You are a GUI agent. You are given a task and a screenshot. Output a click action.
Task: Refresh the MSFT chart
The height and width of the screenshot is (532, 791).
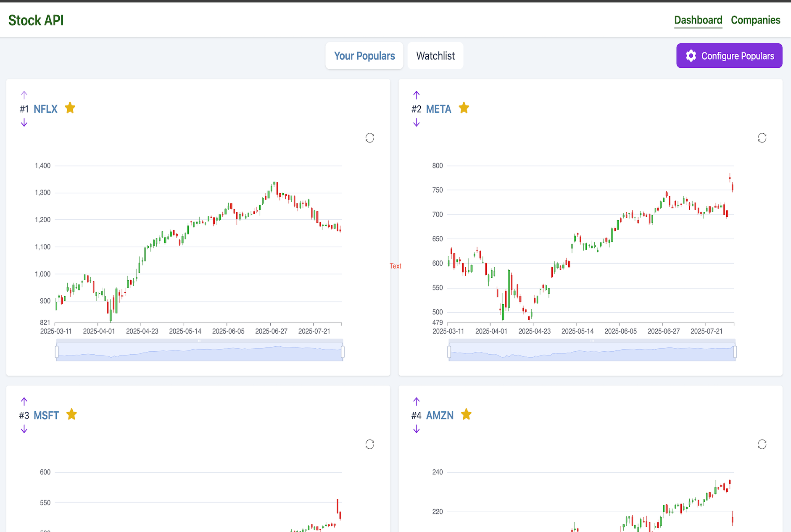[x=370, y=444]
